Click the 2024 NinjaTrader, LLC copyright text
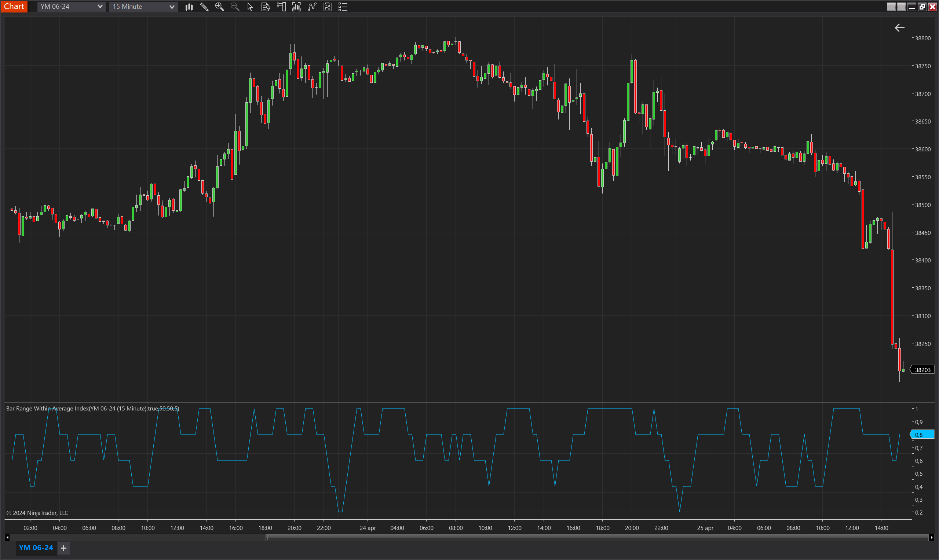Viewport: 939px width, 560px height. pos(37,513)
